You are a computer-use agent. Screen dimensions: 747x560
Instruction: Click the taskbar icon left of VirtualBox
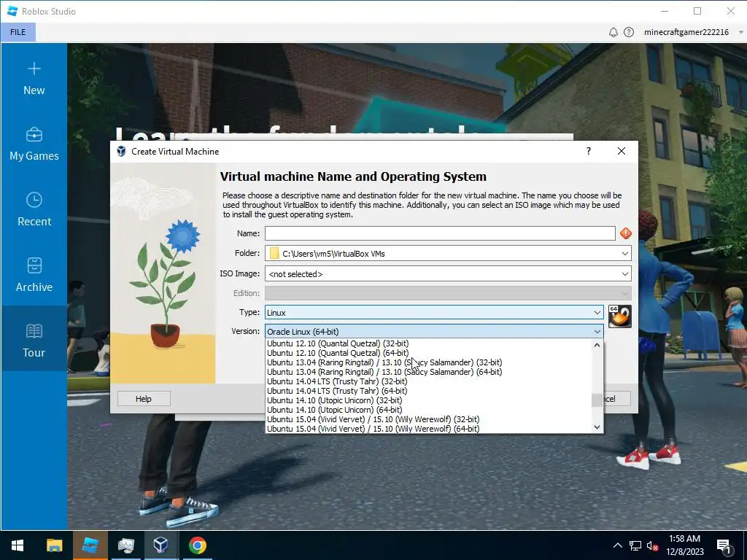[x=126, y=545]
